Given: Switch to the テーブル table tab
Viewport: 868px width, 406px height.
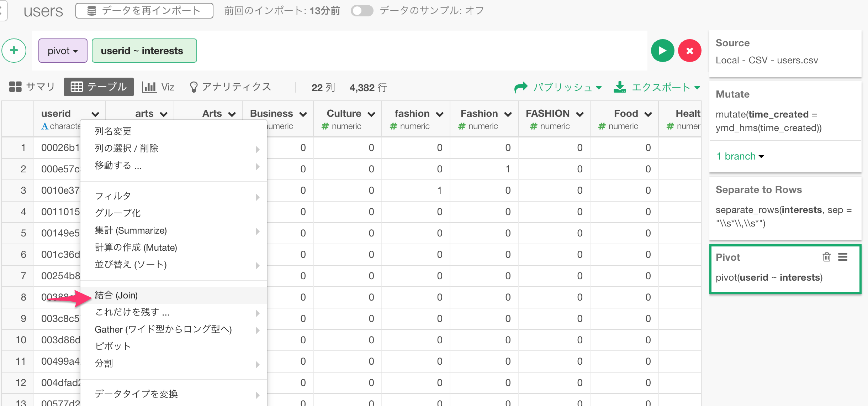Looking at the screenshot, I should click(99, 87).
